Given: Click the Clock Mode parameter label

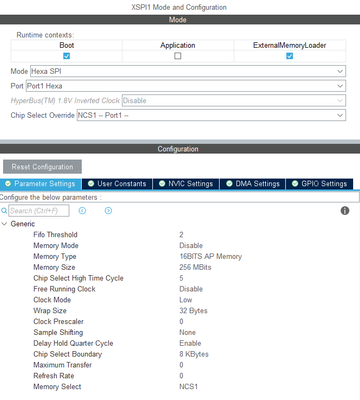Looking at the screenshot, I should pyautogui.click(x=52, y=300).
